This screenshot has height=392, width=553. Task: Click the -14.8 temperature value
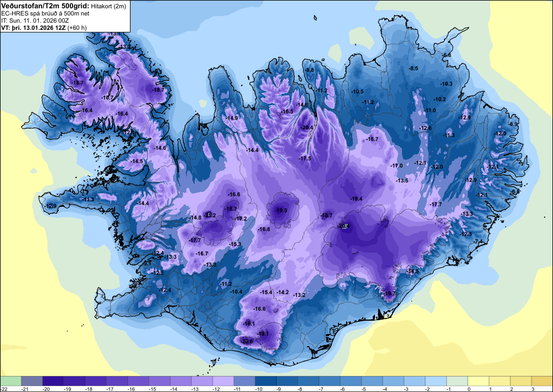[x=195, y=217]
